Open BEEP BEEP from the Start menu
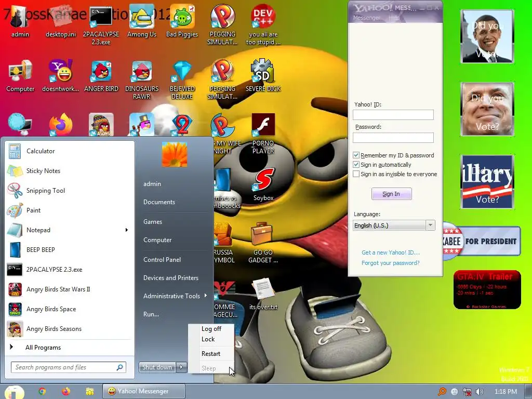 point(69,250)
